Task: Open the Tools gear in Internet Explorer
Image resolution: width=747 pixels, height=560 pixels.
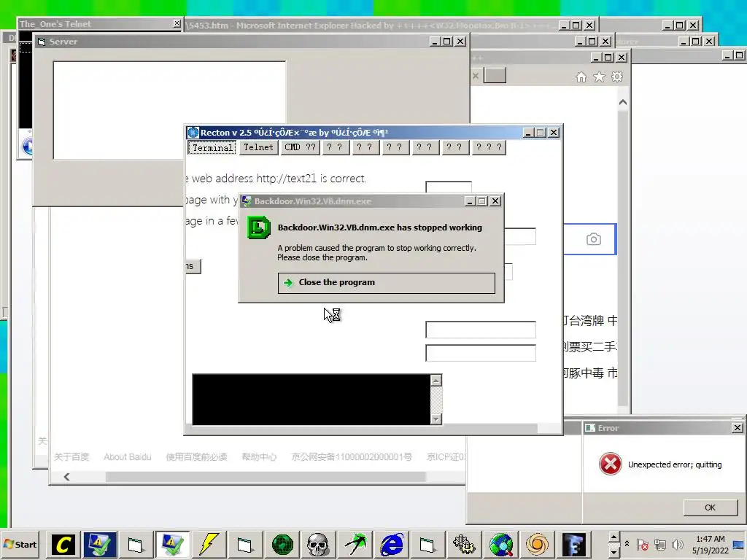Action: (x=617, y=77)
